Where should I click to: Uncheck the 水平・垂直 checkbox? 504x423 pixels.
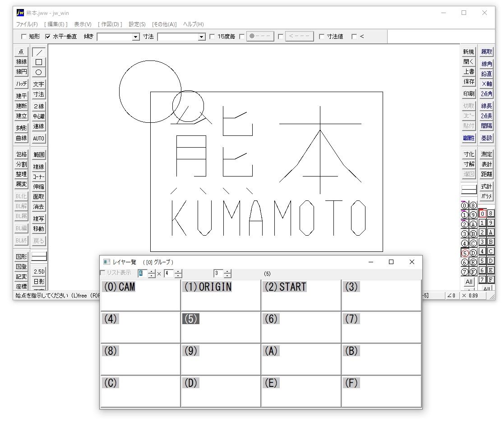click(48, 37)
